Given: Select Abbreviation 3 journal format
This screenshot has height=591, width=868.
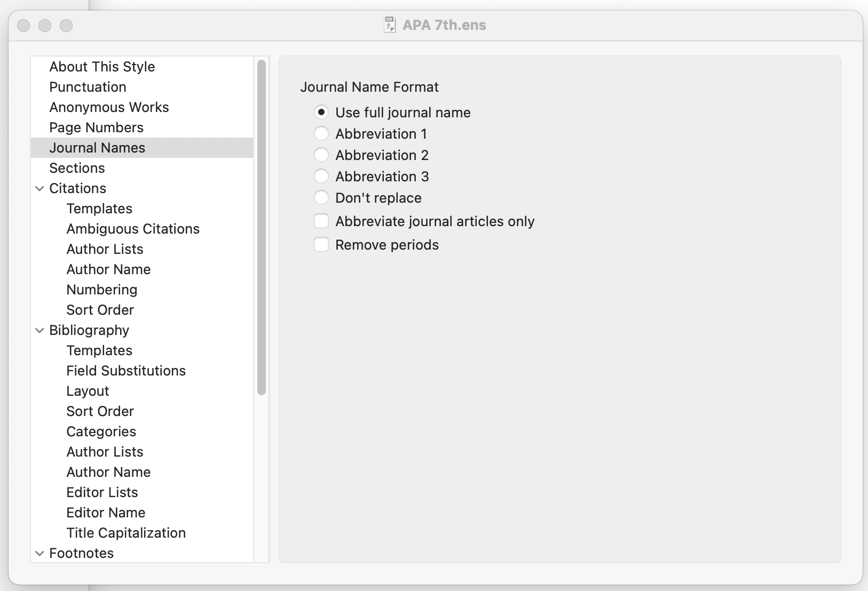Looking at the screenshot, I should pyautogui.click(x=322, y=176).
